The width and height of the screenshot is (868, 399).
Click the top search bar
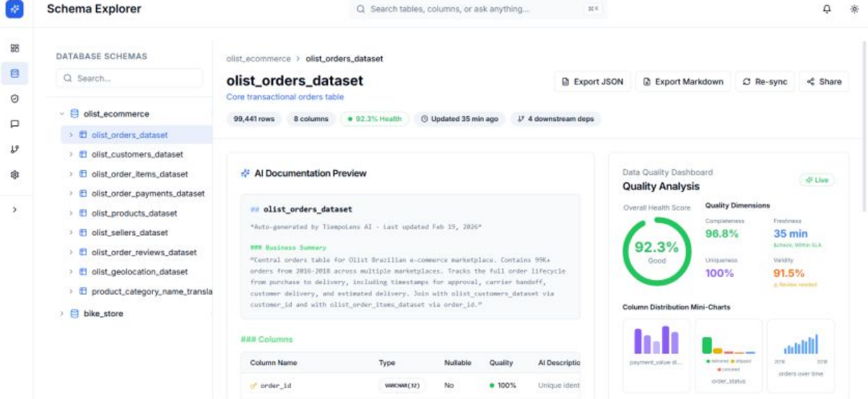[477, 9]
